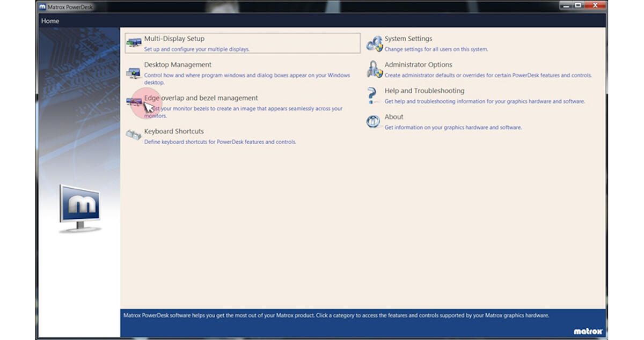Open Administrator Options heading
Screen dimensions: 644x340
[x=418, y=65]
